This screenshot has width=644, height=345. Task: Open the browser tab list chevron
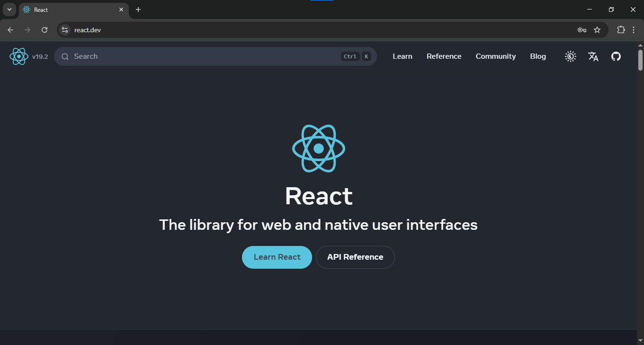(9, 9)
